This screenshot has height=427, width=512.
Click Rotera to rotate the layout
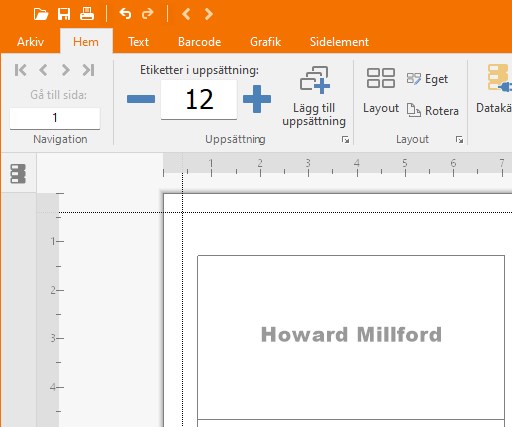tap(433, 110)
